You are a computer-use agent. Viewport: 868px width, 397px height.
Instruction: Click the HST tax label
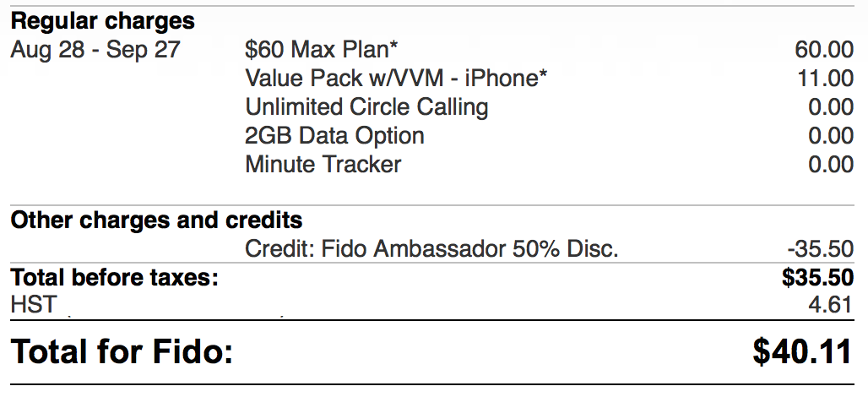point(33,304)
